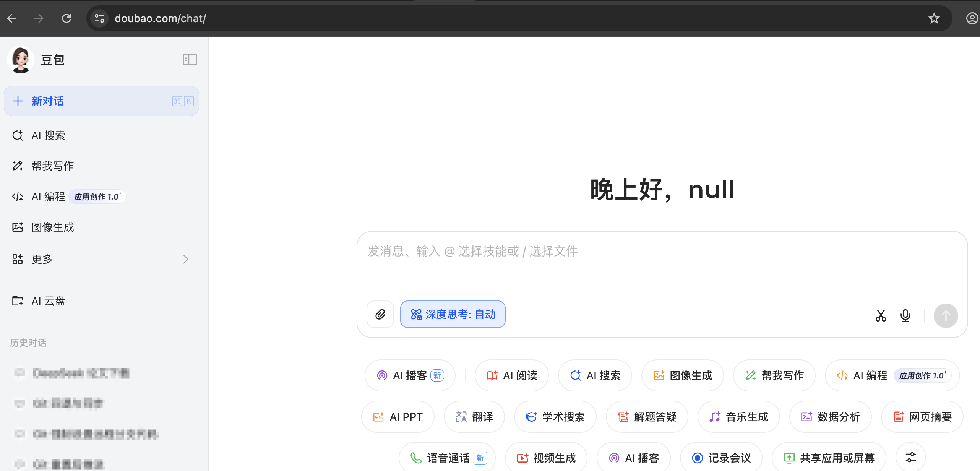This screenshot has width=980, height=471.
Task: Open the first history conversation
Action: [x=101, y=373]
